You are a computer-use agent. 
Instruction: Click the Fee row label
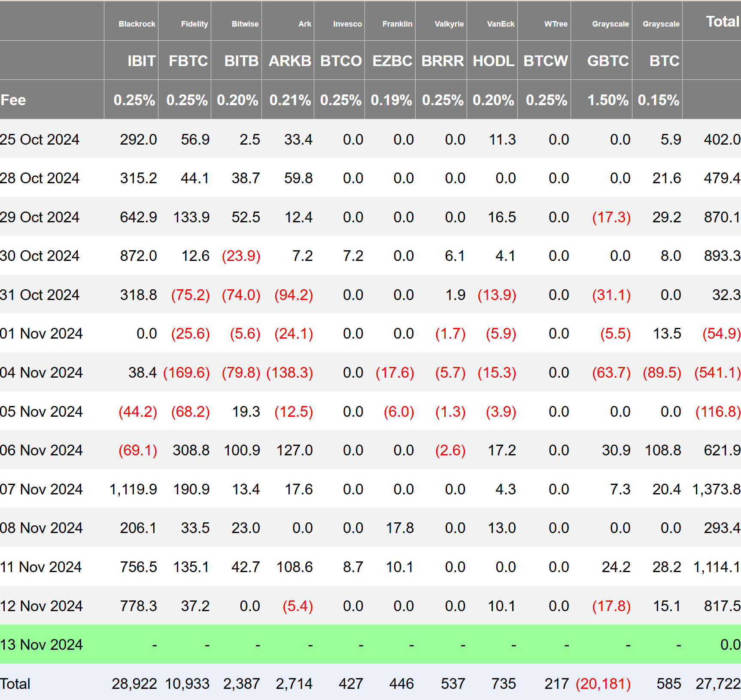13,100
